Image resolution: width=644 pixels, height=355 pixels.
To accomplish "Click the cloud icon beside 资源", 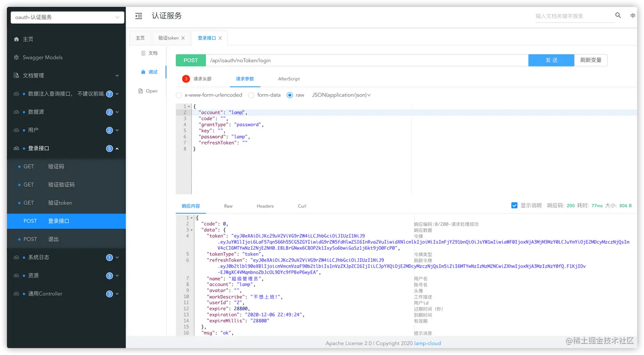I will coord(16,276).
